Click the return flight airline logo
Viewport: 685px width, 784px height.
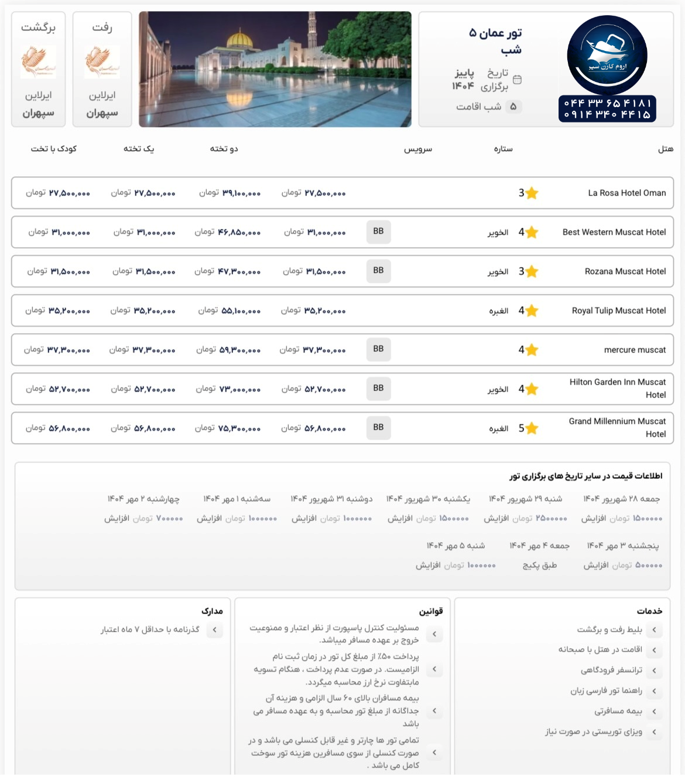click(x=39, y=61)
